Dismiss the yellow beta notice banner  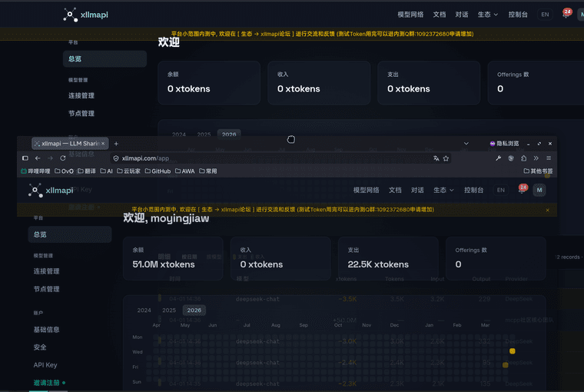547,210
